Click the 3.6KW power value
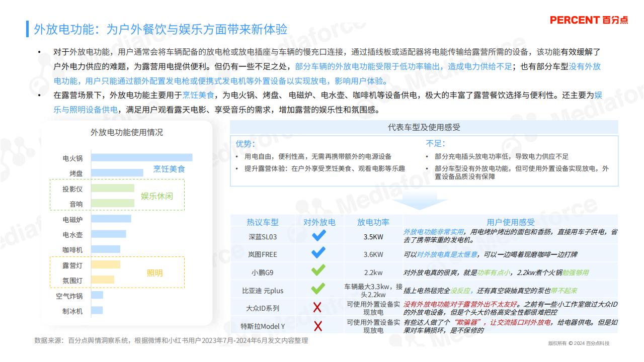The height and width of the screenshot is (362, 644). point(373,254)
